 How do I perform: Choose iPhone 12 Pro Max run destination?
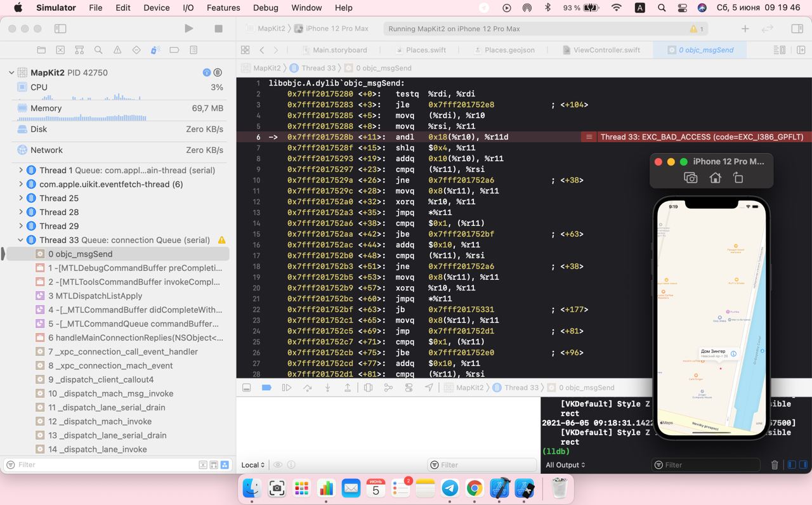[331, 29]
